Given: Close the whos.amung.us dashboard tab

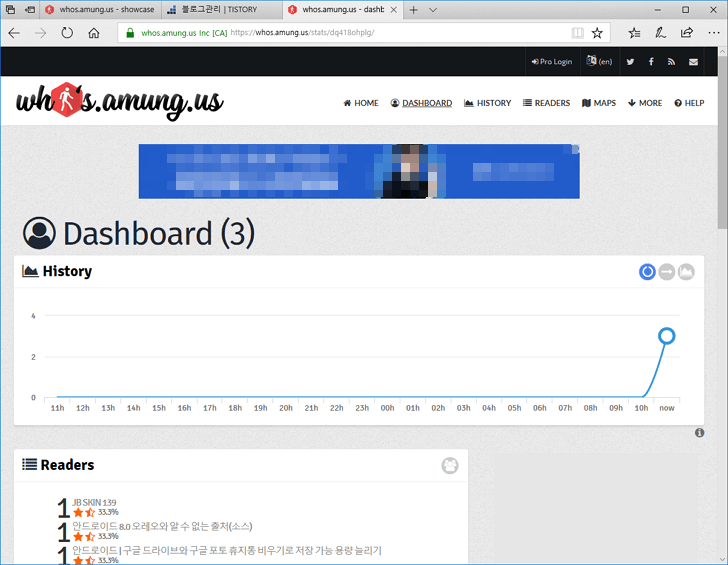Looking at the screenshot, I should point(394,10).
